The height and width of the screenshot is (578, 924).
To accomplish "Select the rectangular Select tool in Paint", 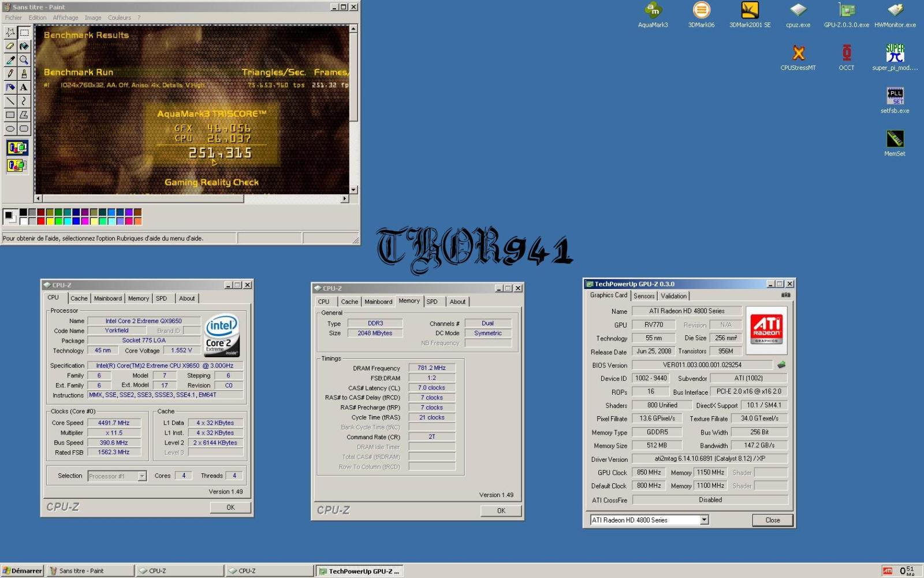I will coord(24,32).
